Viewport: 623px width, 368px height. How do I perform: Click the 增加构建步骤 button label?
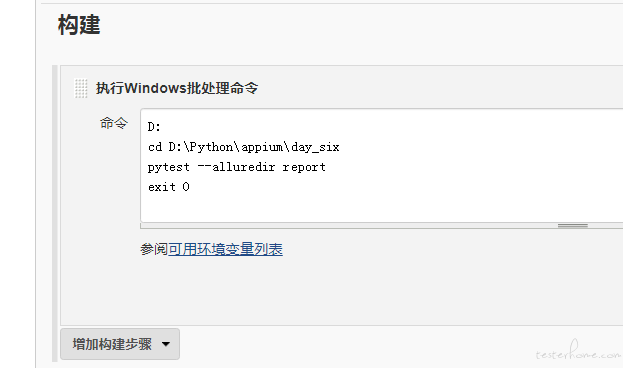click(x=112, y=344)
